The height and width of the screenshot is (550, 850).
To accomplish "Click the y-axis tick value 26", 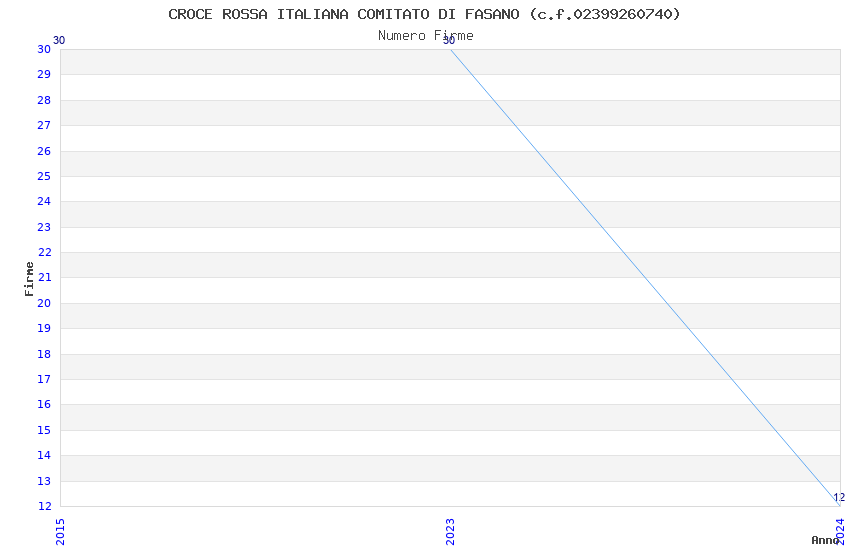I will tap(44, 151).
